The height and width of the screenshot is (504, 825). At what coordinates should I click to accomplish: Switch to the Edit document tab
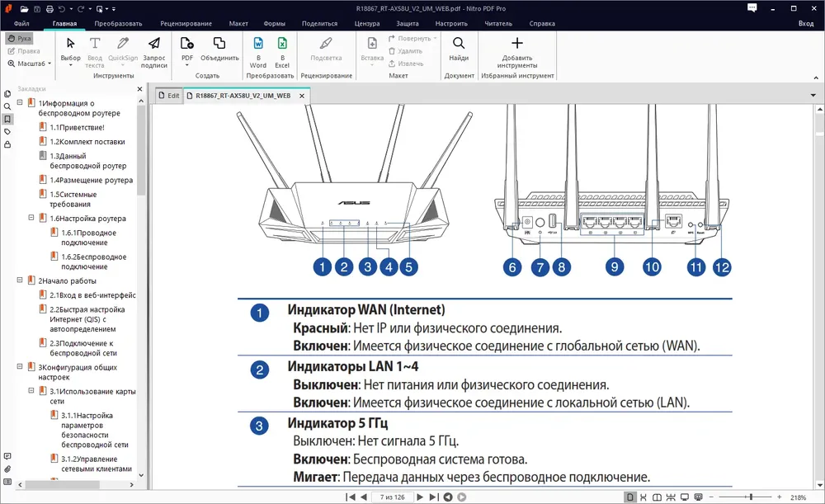click(169, 95)
